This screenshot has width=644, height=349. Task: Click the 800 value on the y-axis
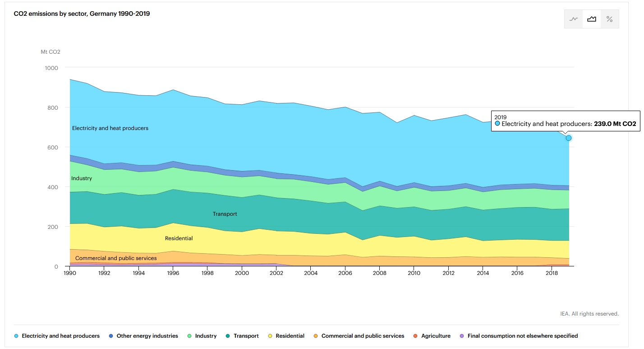point(54,107)
